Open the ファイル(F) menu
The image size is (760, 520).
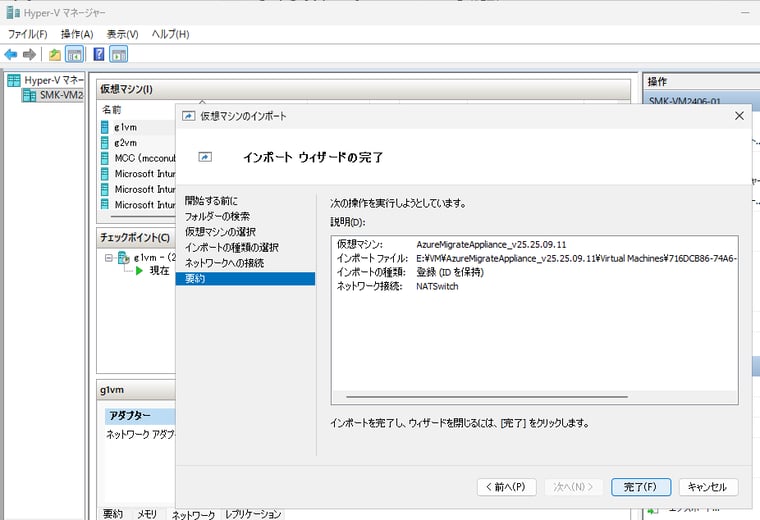[27, 34]
